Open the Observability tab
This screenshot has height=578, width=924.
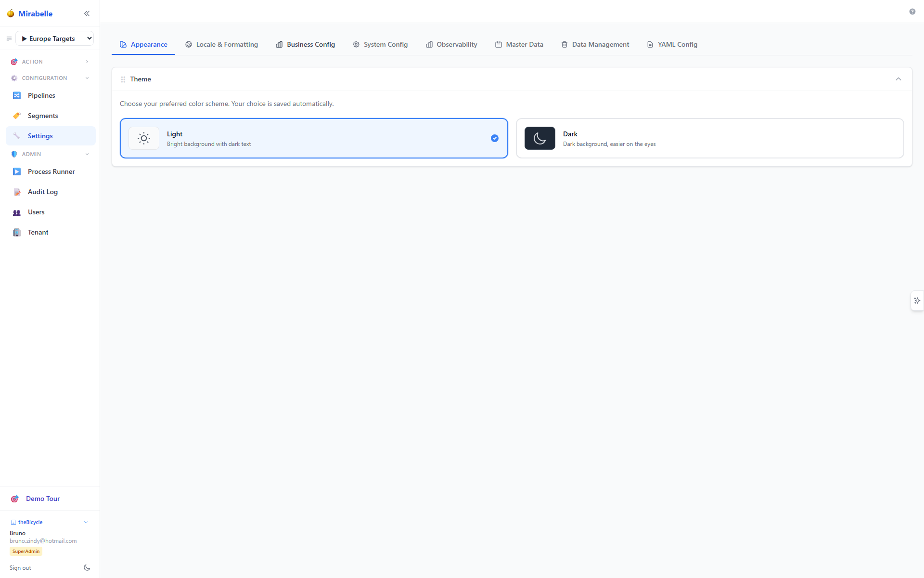[451, 44]
